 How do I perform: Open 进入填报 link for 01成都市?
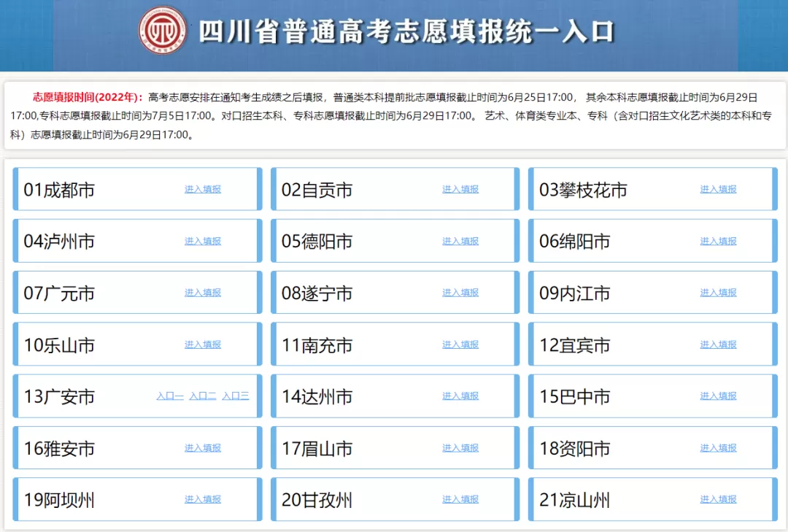click(x=202, y=189)
